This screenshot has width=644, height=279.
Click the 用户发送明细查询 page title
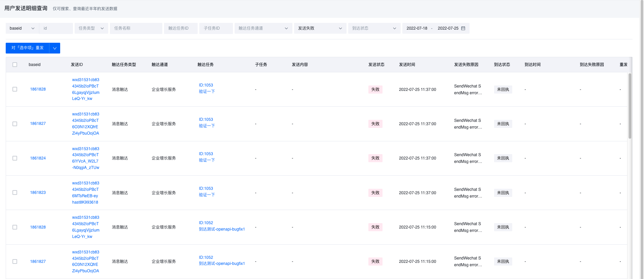[x=26, y=8]
